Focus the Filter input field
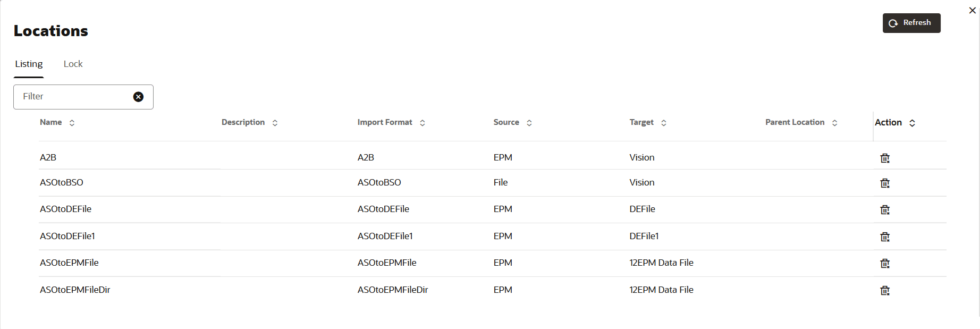The image size is (980, 329). coord(74,97)
